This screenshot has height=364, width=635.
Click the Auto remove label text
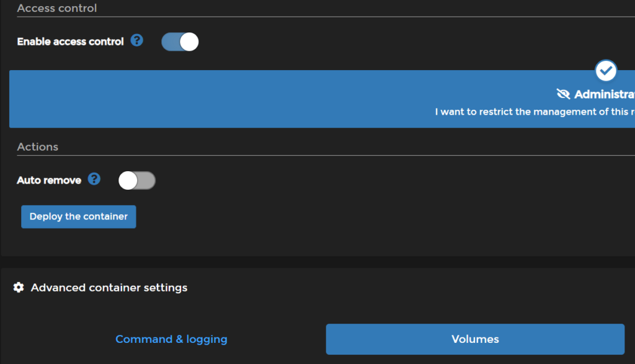pyautogui.click(x=48, y=179)
